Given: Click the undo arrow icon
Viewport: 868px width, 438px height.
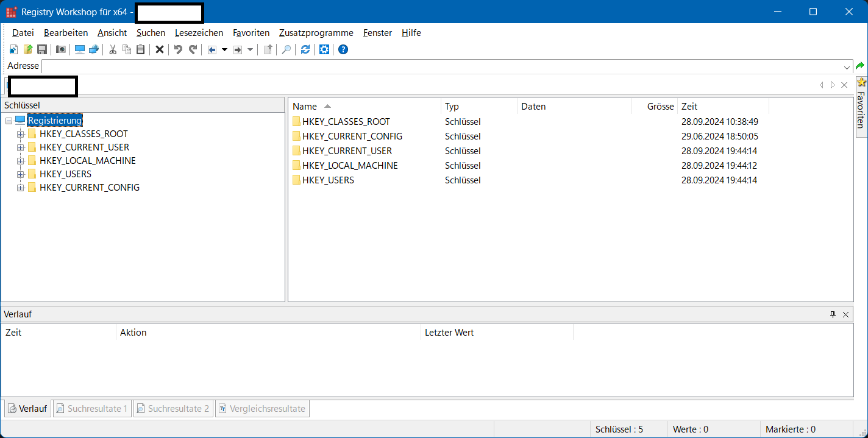Looking at the screenshot, I should 179,49.
